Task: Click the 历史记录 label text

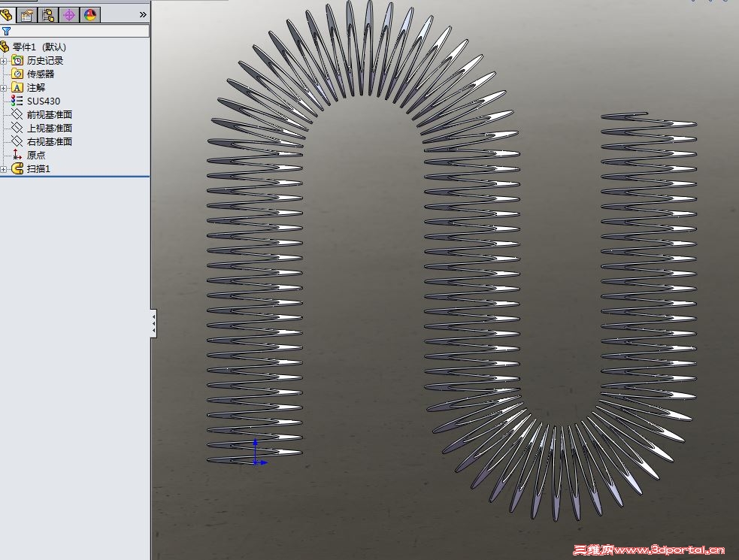Action: [x=45, y=61]
